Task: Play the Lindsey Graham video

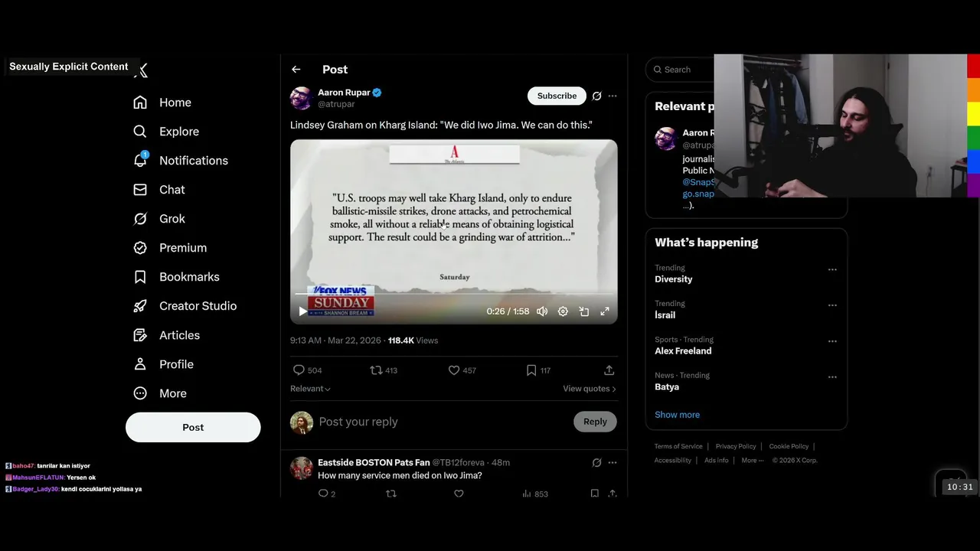Action: [x=302, y=311]
